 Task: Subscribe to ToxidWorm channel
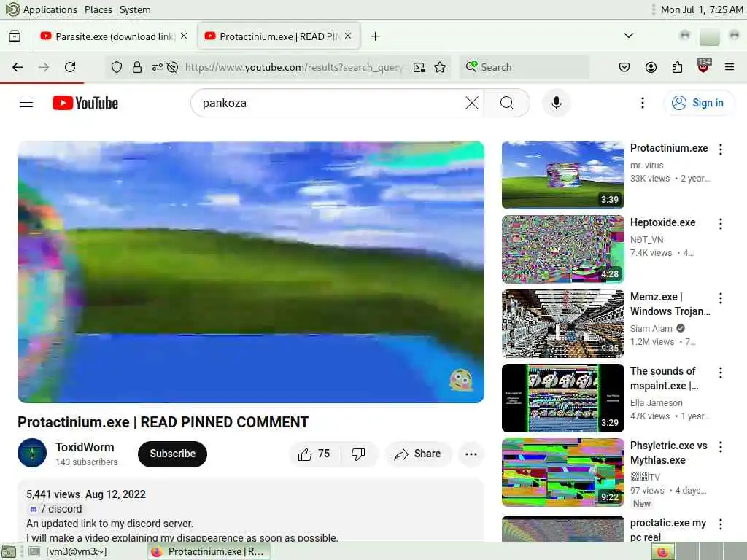pos(172,454)
